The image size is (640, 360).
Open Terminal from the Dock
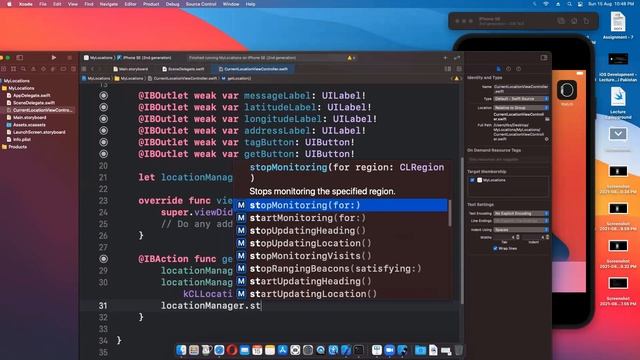(x=358, y=350)
